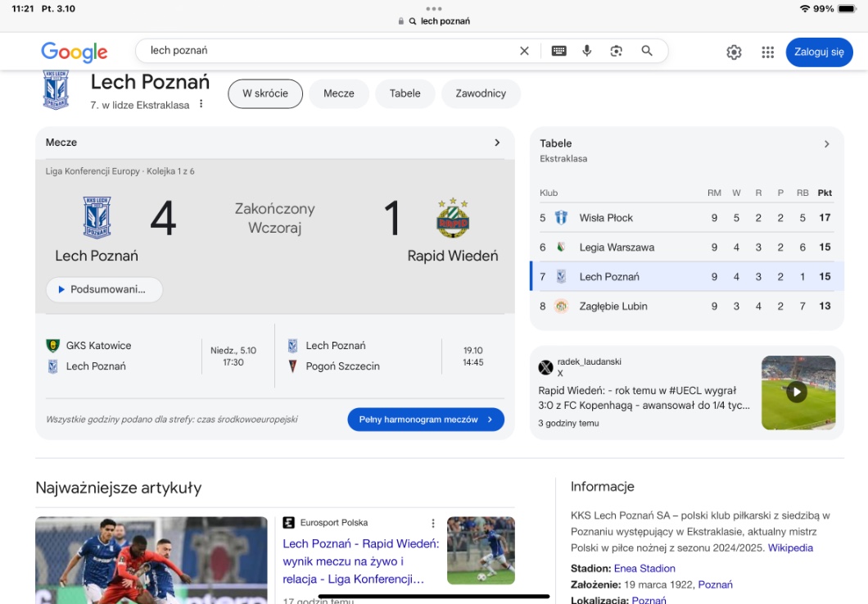Play the radek_laudanski video thumbnail
The height and width of the screenshot is (604, 868).
(798, 393)
